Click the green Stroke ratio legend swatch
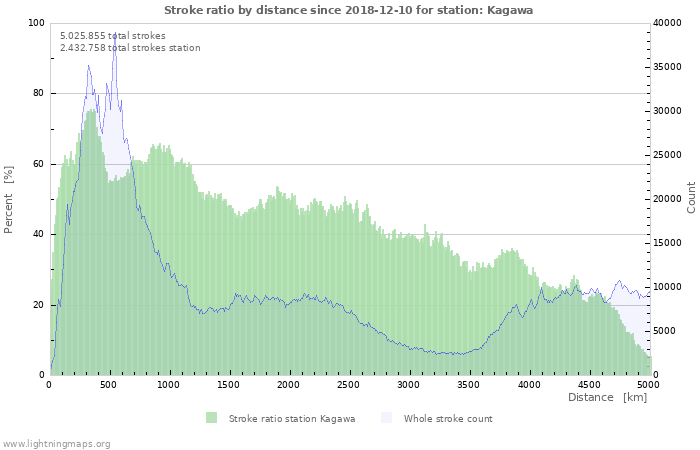Screen dimensions: 700x450 [x=211, y=418]
